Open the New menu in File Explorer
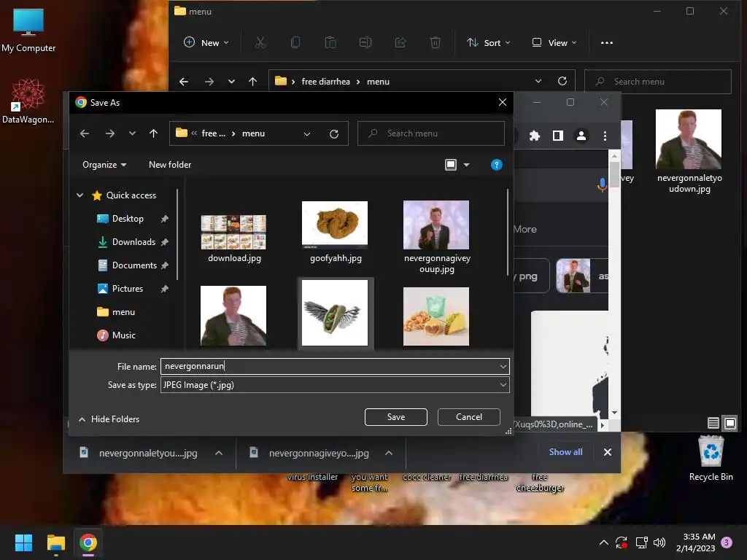This screenshot has width=747, height=560. point(206,43)
